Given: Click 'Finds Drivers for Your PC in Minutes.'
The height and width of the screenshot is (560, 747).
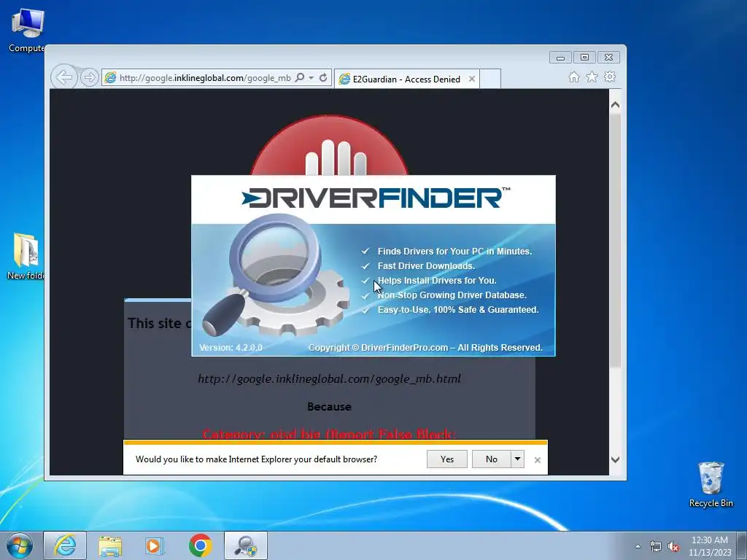Looking at the screenshot, I should (454, 252).
